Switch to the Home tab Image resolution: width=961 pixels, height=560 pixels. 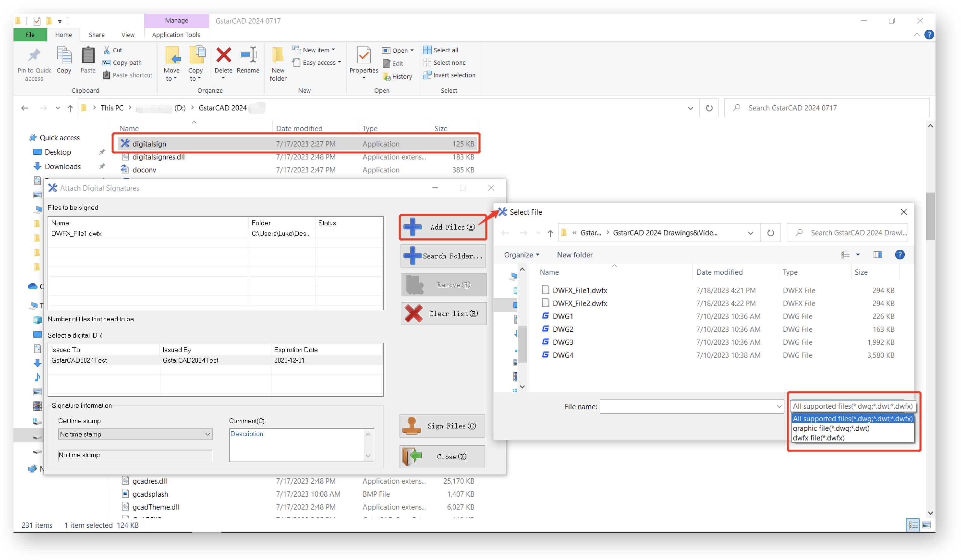tap(63, 35)
